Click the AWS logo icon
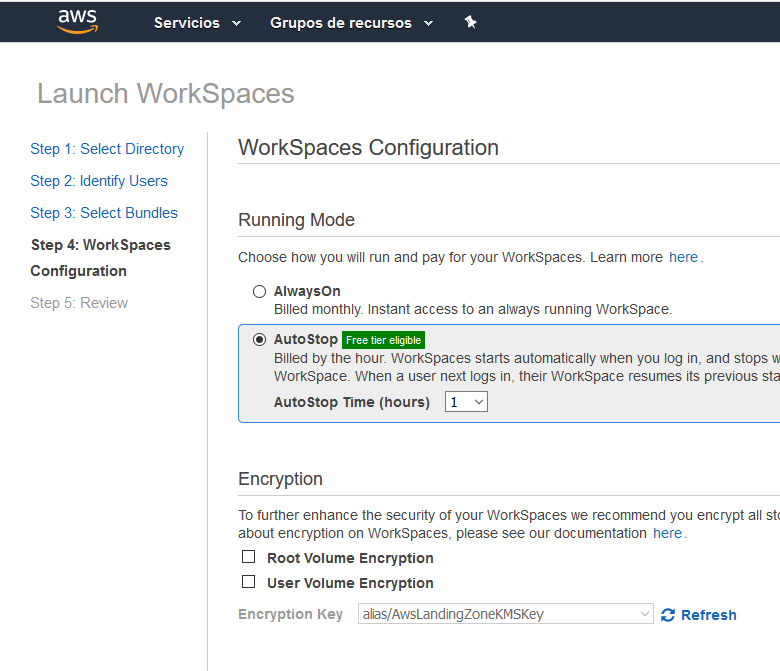This screenshot has width=780, height=671. (x=78, y=21)
